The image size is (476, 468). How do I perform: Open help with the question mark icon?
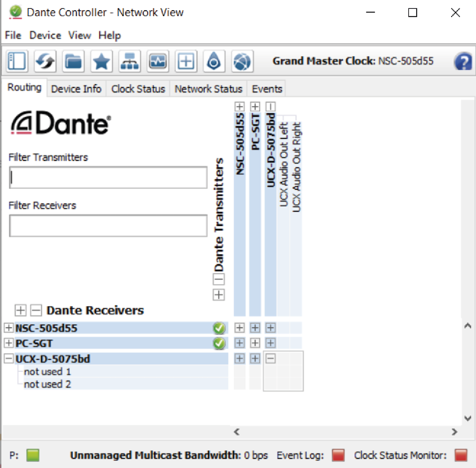463,61
